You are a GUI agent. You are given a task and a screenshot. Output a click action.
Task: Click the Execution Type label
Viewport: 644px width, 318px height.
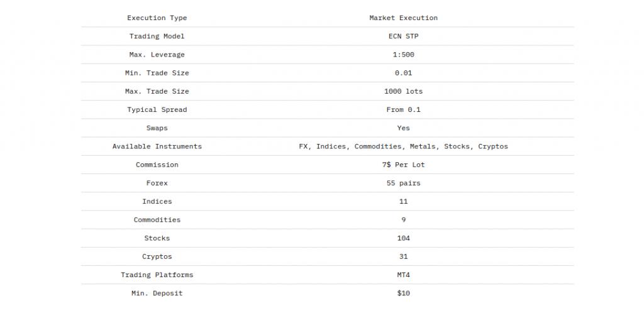point(157,18)
